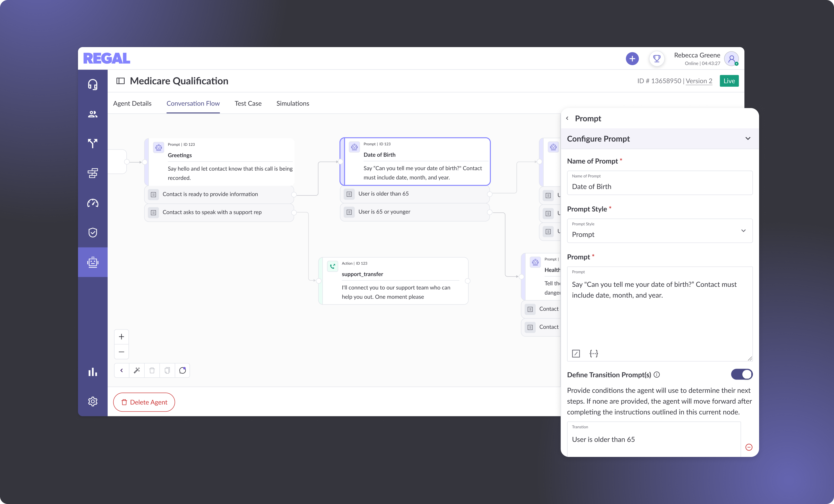Open the contacts people icon in sidebar

tap(93, 114)
